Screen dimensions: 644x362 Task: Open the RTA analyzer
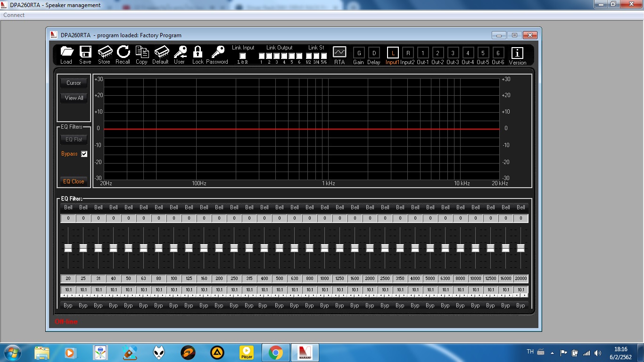339,55
